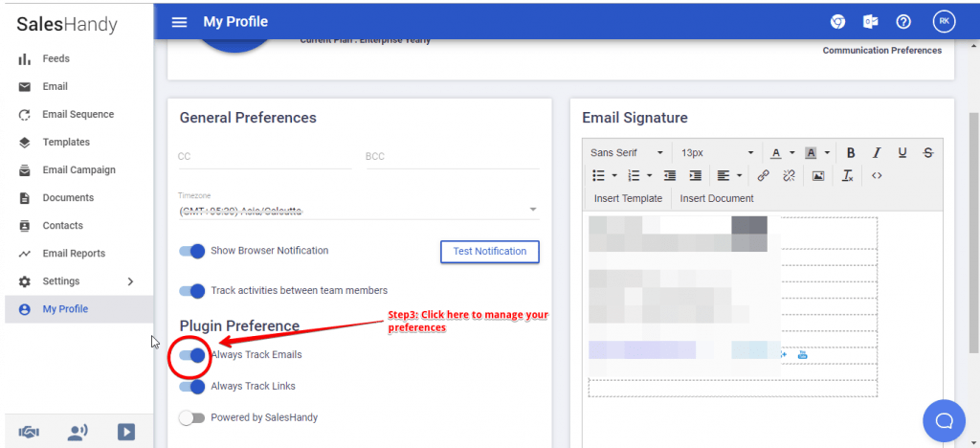Apply italic formatting in signature editor

click(877, 153)
